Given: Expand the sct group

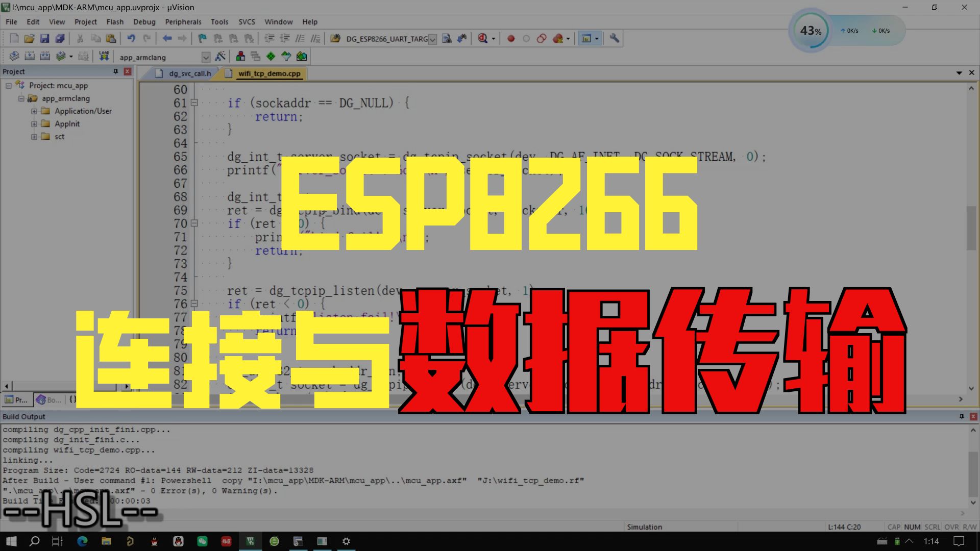Looking at the screenshot, I should coord(34,137).
